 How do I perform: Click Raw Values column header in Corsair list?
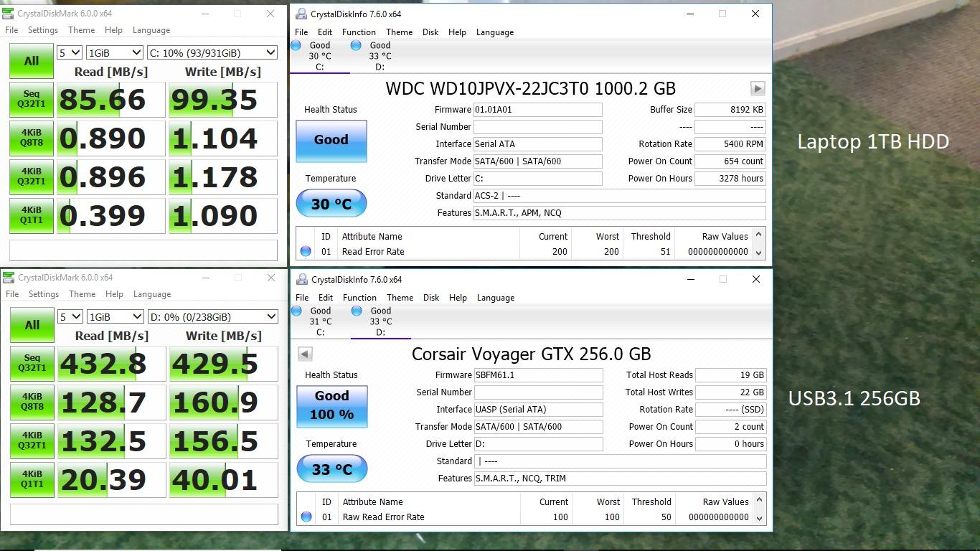pos(725,502)
